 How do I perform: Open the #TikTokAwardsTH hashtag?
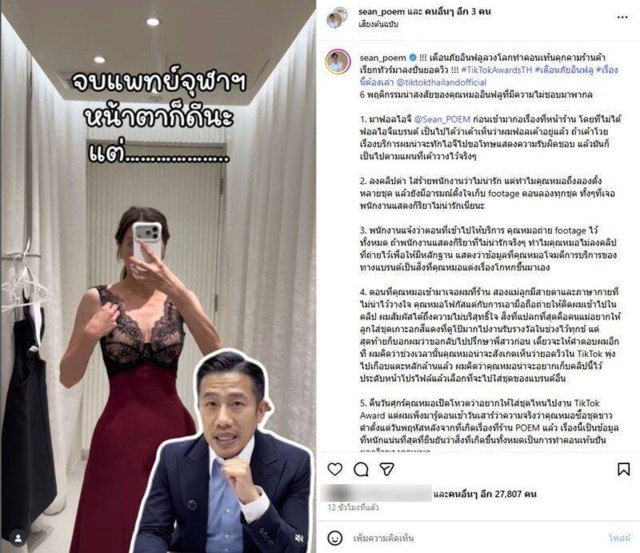coord(496,70)
